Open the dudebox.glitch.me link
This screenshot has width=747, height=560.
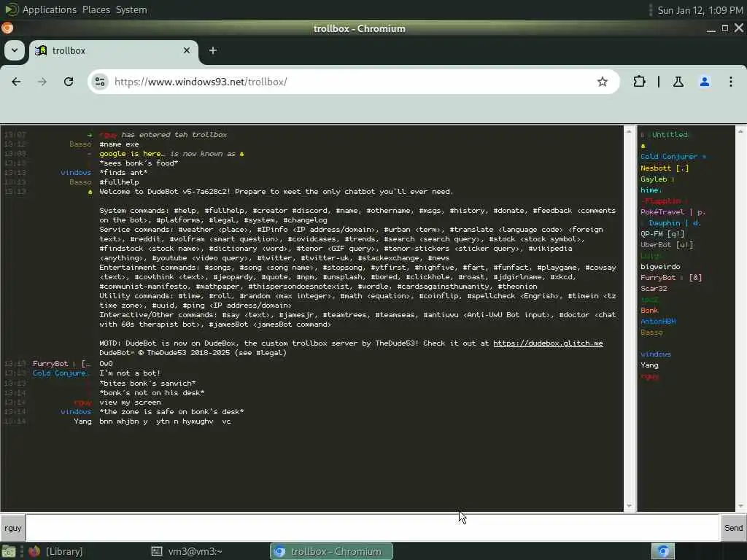pyautogui.click(x=548, y=343)
